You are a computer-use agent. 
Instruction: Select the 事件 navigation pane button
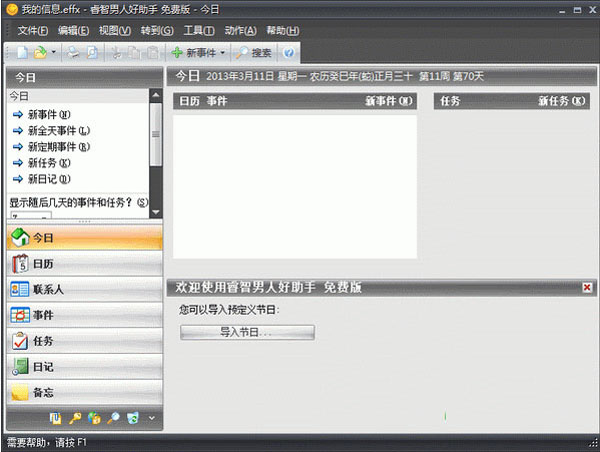pyautogui.click(x=85, y=315)
